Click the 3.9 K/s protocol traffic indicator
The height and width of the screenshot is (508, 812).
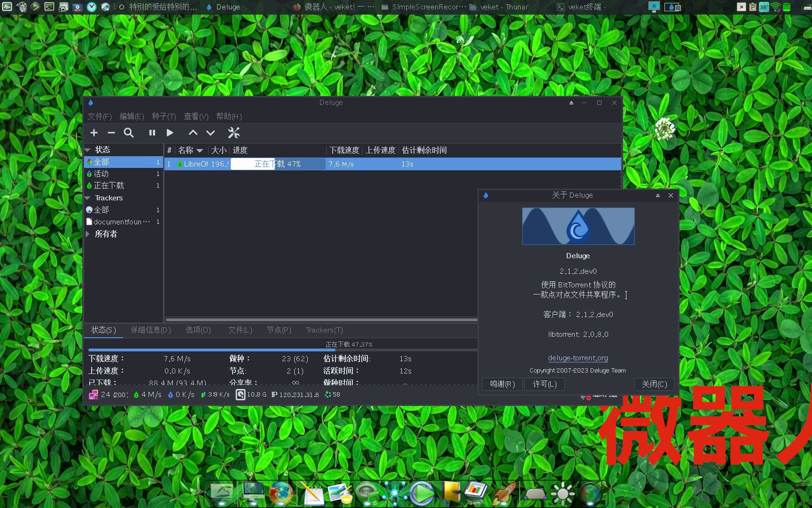pyautogui.click(x=215, y=395)
